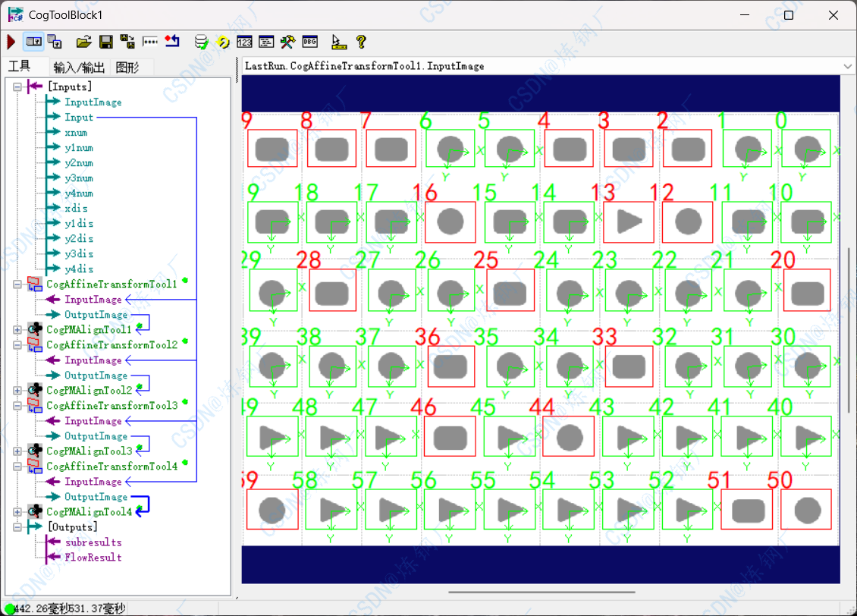The image size is (857, 616).
Task: Collapse the CogAffineTransformTool1 node
Action: [17, 284]
